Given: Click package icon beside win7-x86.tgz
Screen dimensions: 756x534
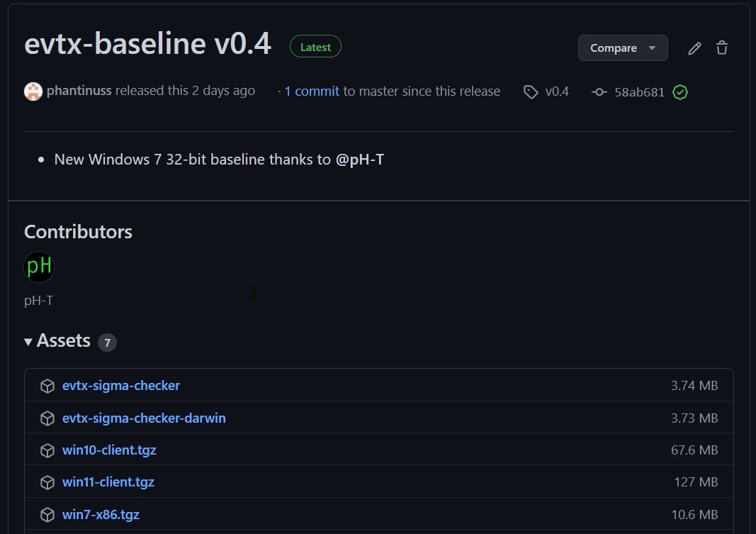Looking at the screenshot, I should pos(47,515).
